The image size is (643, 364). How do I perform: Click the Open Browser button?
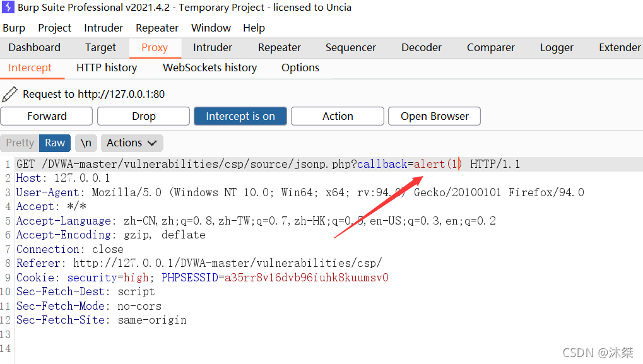pyautogui.click(x=434, y=117)
